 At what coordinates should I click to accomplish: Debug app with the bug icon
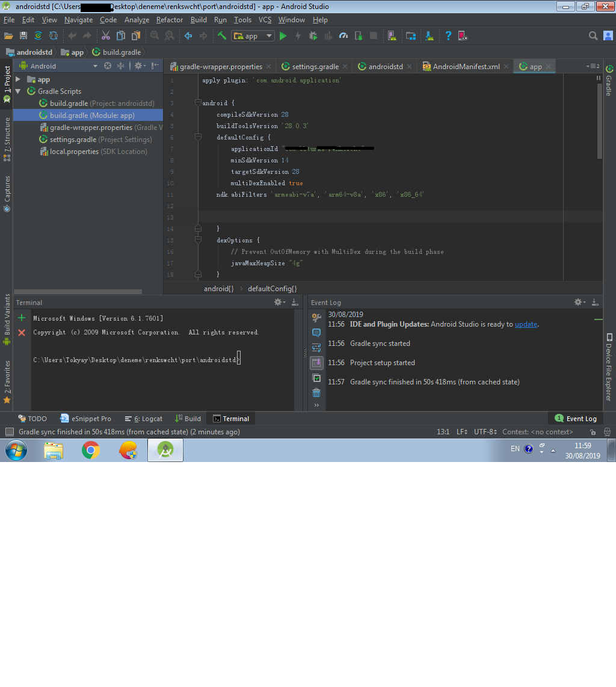[x=313, y=36]
